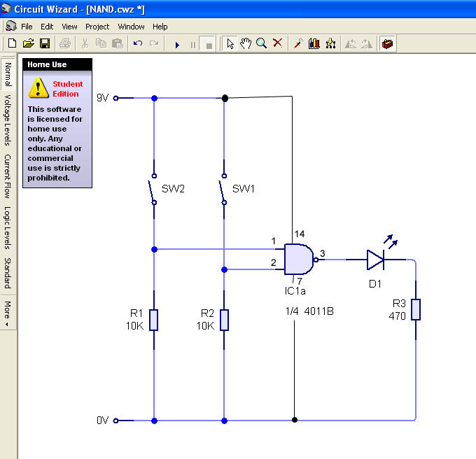Click the yellow warning triangle icon
The height and width of the screenshot is (459, 476).
(38, 88)
